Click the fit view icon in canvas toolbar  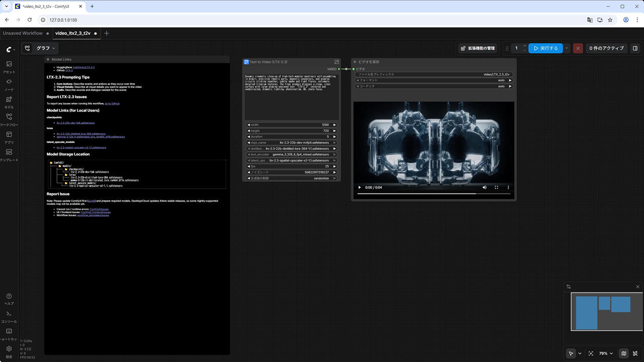[x=591, y=353]
